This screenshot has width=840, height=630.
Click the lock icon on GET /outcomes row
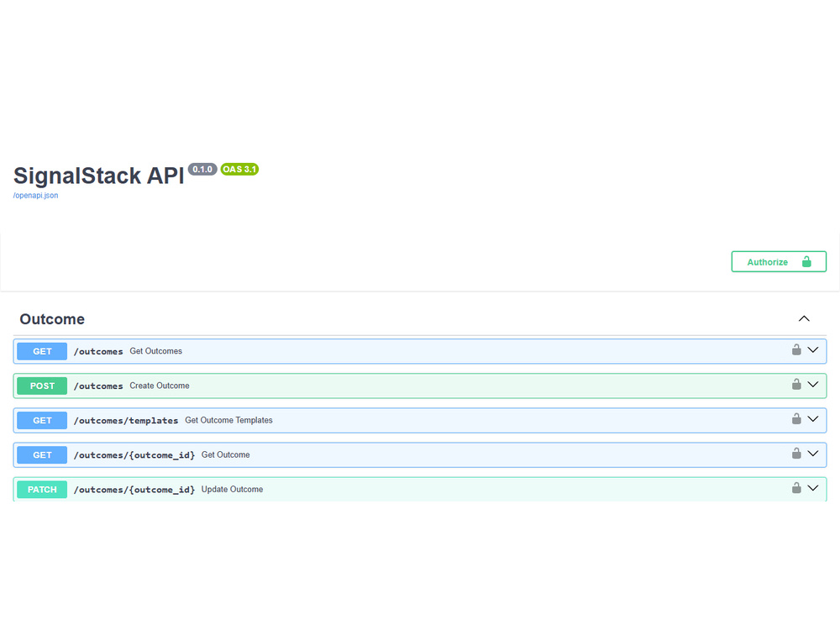pyautogui.click(x=796, y=349)
